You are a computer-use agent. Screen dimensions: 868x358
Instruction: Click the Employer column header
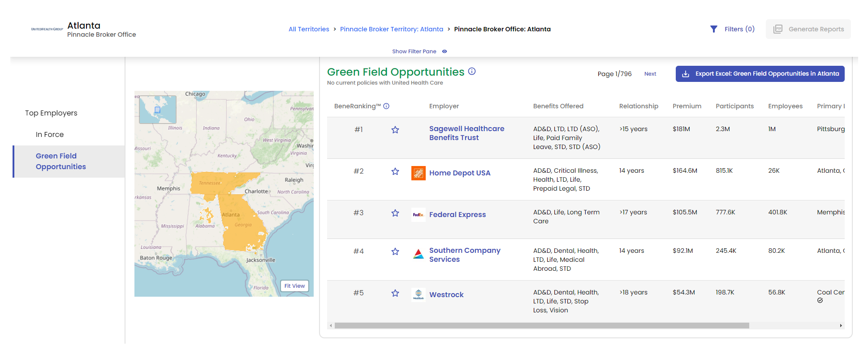[444, 106]
